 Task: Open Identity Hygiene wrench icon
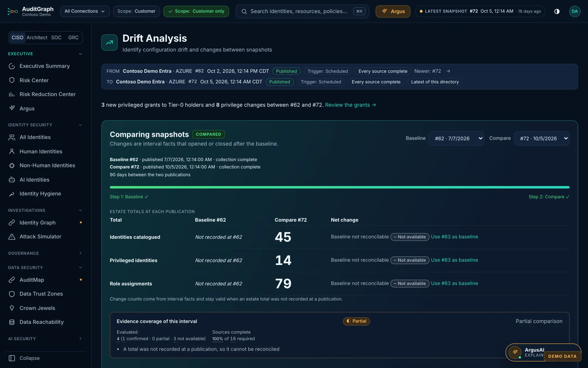click(x=12, y=194)
